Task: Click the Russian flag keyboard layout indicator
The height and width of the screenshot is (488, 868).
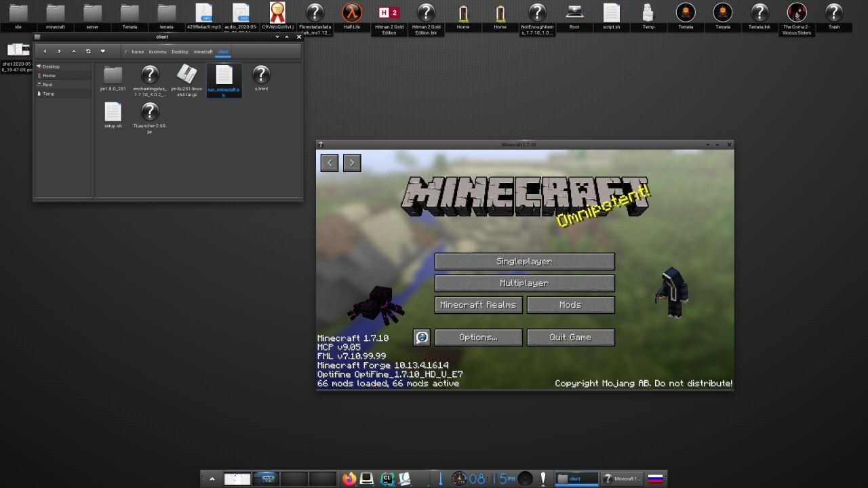Action: coord(655,479)
